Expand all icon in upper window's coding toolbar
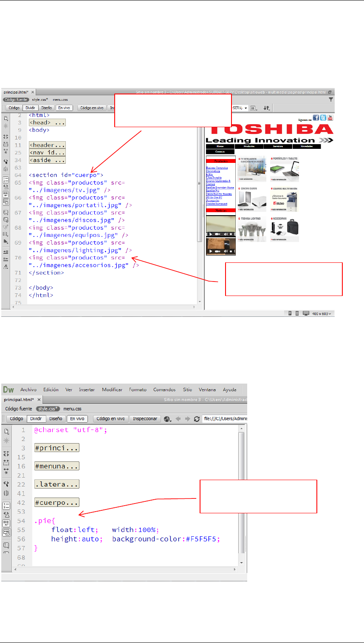The height and width of the screenshot is (643, 364). tap(6, 152)
